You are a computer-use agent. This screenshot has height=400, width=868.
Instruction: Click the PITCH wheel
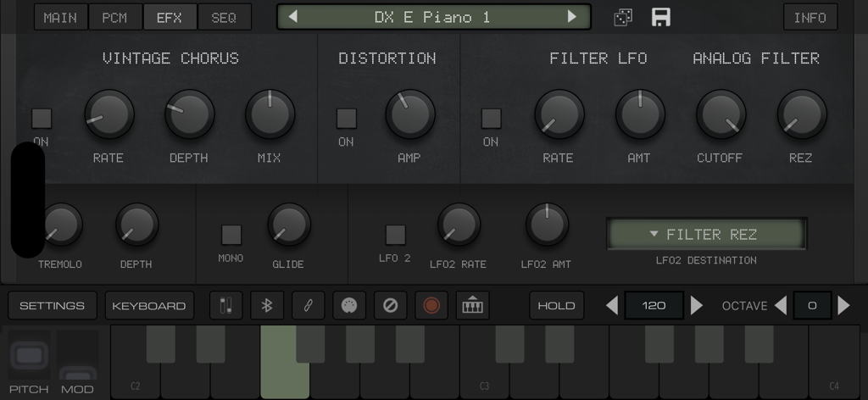[29, 356]
